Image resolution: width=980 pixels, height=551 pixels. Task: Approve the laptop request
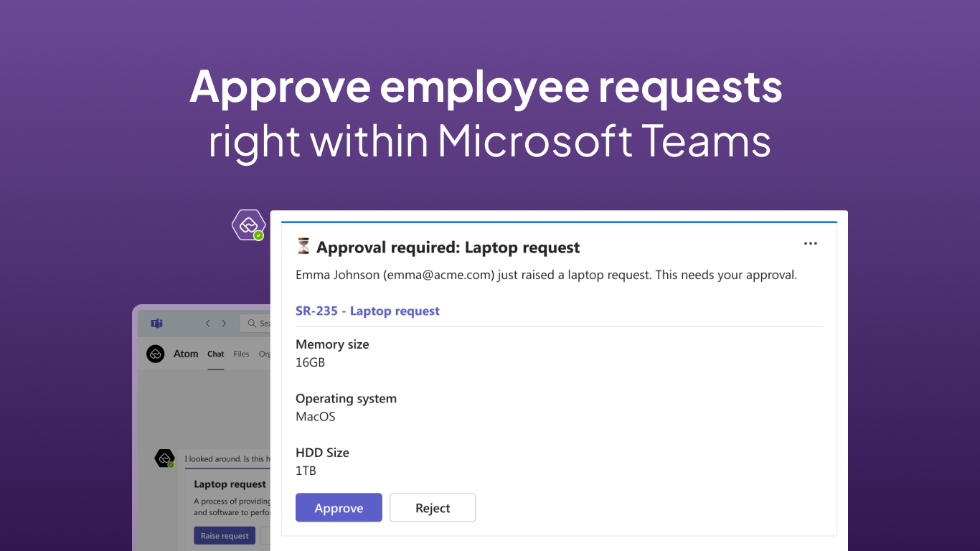tap(339, 507)
